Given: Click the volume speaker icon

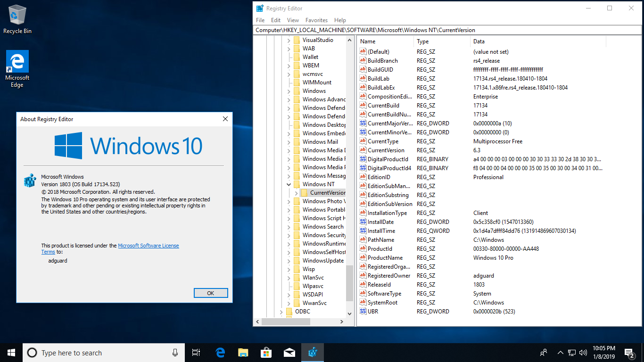Looking at the screenshot, I should pos(583,353).
